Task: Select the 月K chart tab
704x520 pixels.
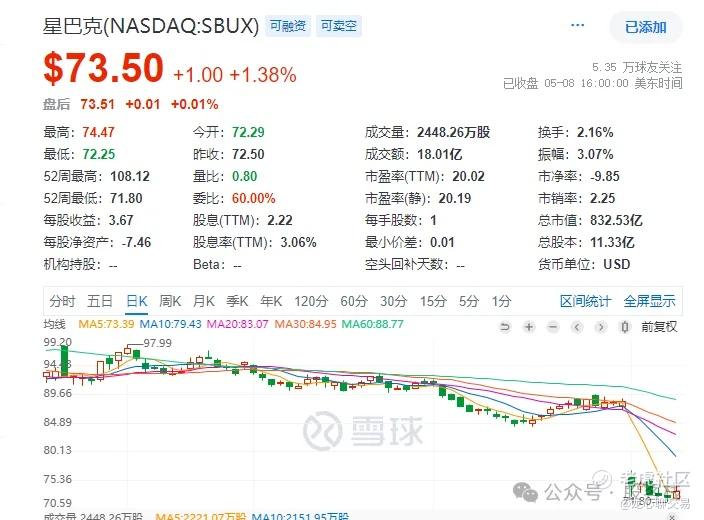Action: tap(204, 301)
